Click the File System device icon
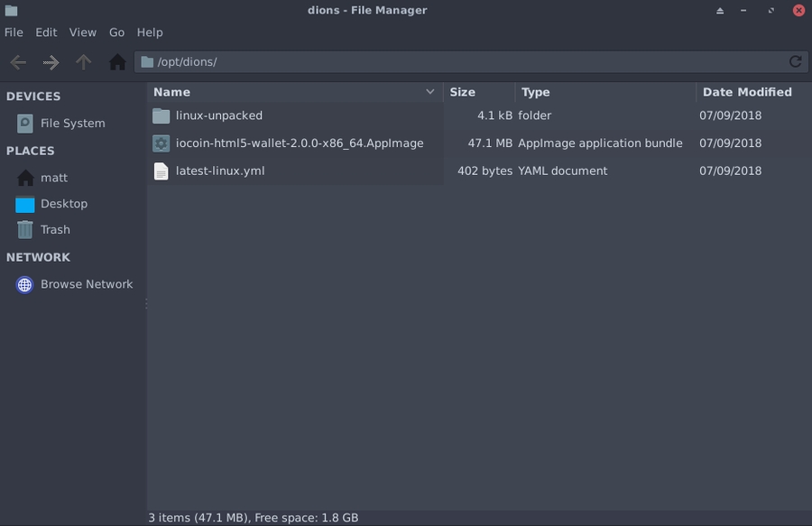The width and height of the screenshot is (812, 526). (24, 123)
